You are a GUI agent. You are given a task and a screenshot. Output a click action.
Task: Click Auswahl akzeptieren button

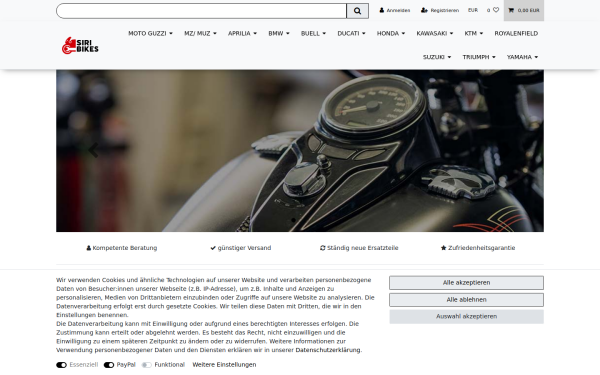coord(466,316)
